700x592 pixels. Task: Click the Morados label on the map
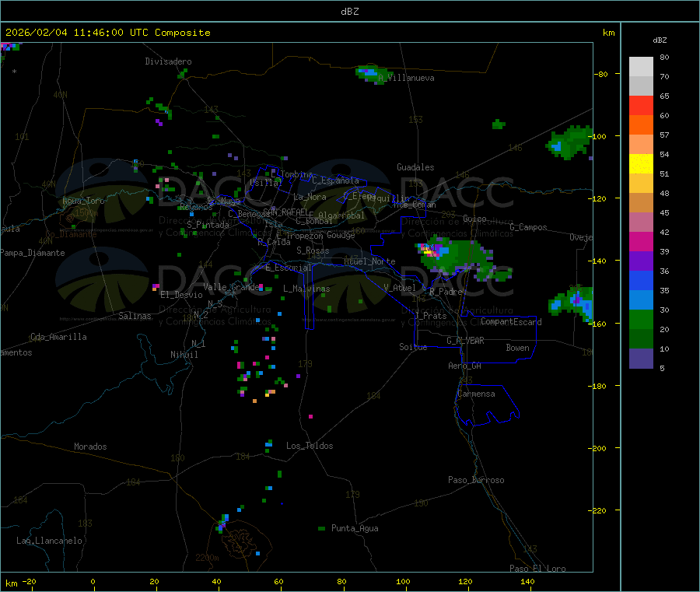[x=90, y=447]
